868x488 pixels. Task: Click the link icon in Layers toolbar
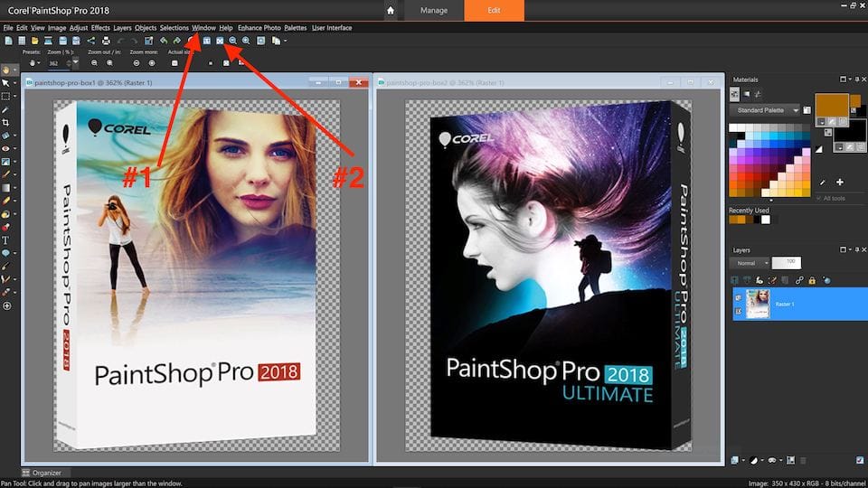(x=798, y=280)
